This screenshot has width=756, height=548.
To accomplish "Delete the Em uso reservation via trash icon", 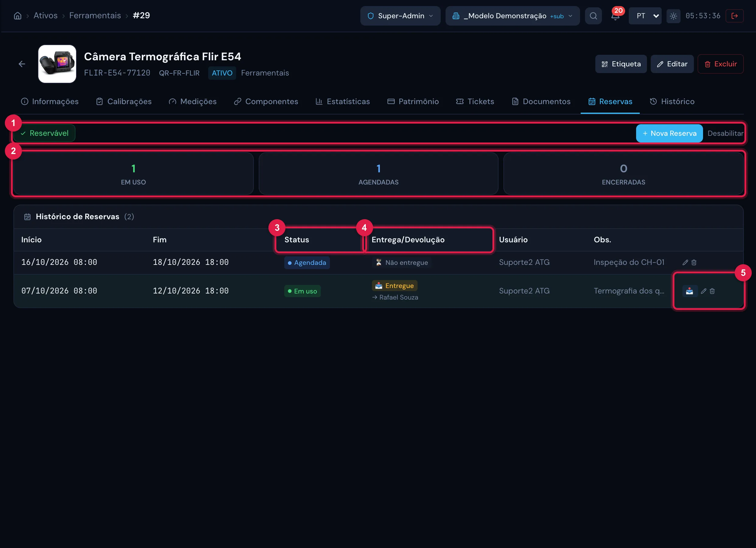I will click(x=712, y=291).
